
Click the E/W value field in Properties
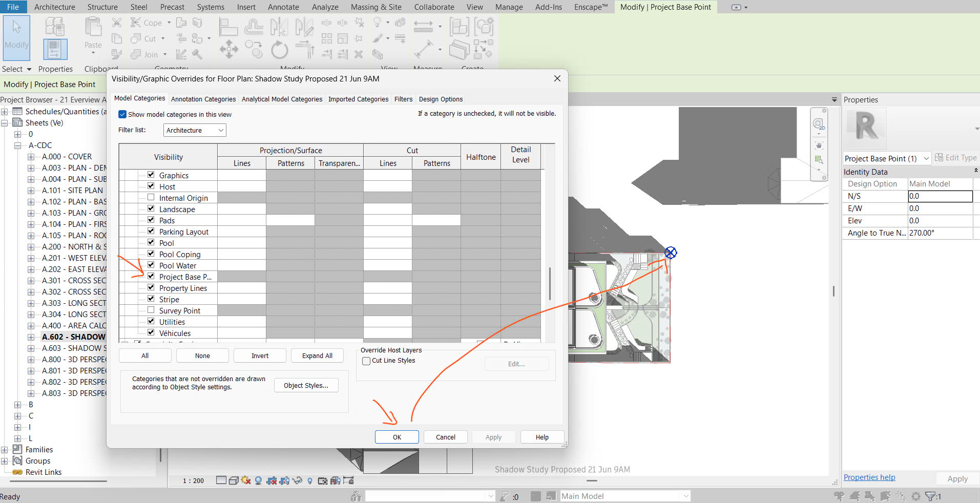940,208
